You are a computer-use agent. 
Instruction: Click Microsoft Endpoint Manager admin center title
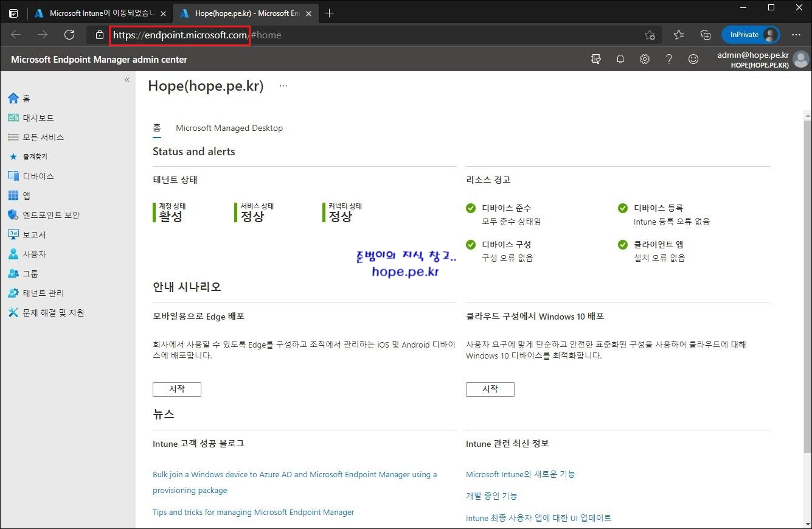[99, 60]
